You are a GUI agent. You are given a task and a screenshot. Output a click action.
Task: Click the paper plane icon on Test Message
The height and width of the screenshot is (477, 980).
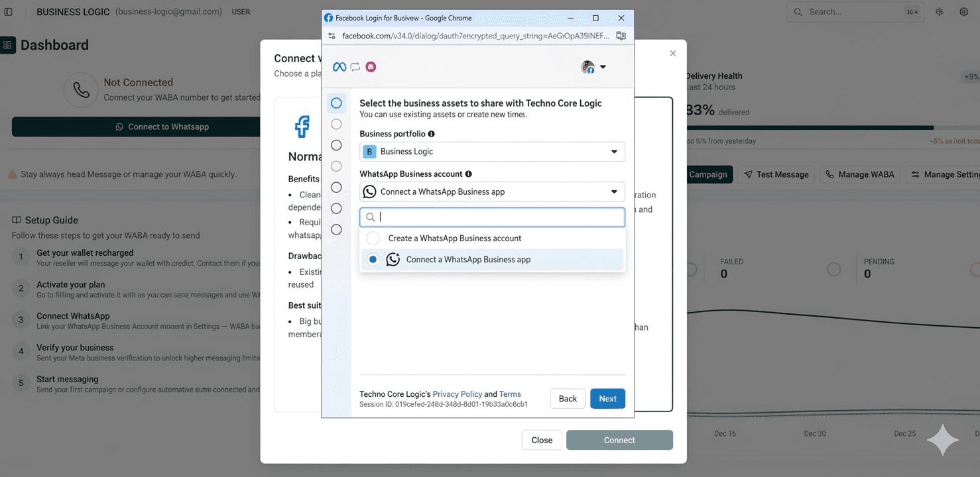(x=748, y=175)
